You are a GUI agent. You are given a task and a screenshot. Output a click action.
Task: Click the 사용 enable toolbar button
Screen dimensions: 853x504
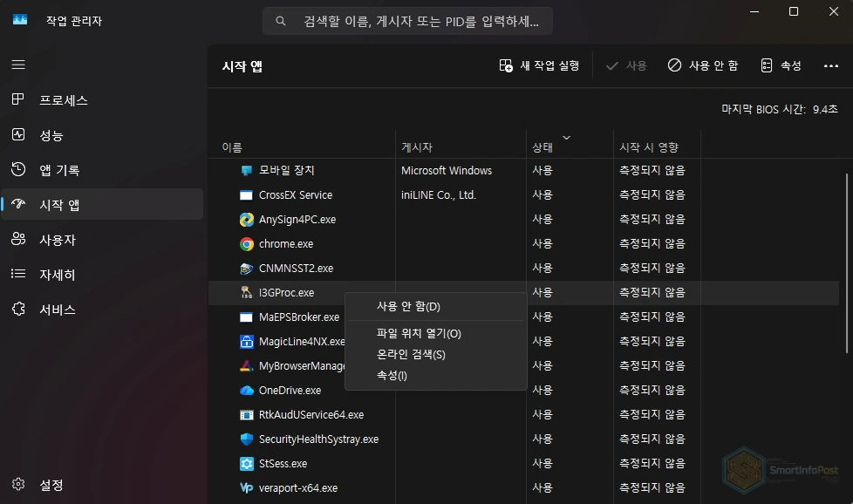(x=626, y=65)
